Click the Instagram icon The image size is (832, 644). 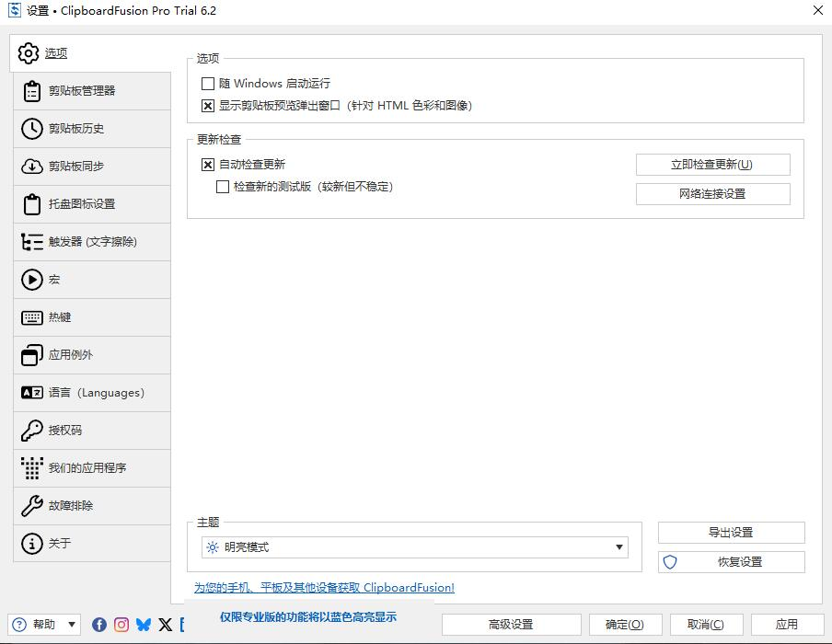[121, 625]
